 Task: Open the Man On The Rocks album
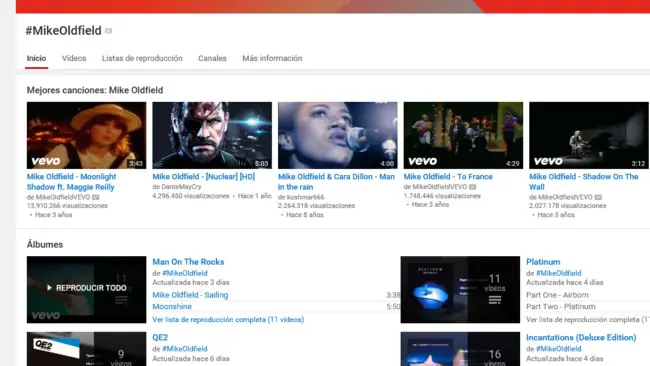[x=188, y=262]
